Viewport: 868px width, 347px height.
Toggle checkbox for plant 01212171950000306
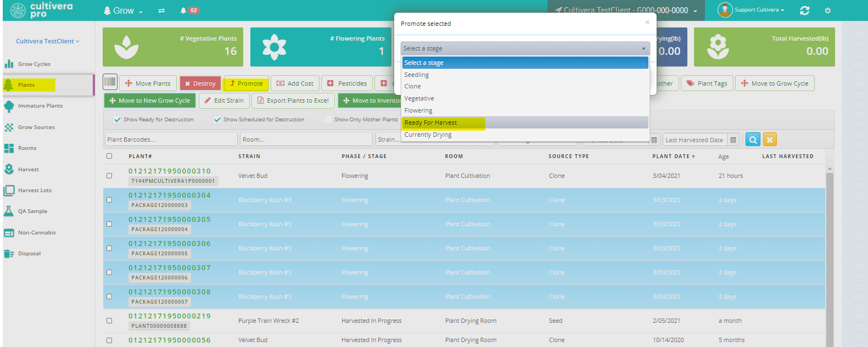coord(109,248)
